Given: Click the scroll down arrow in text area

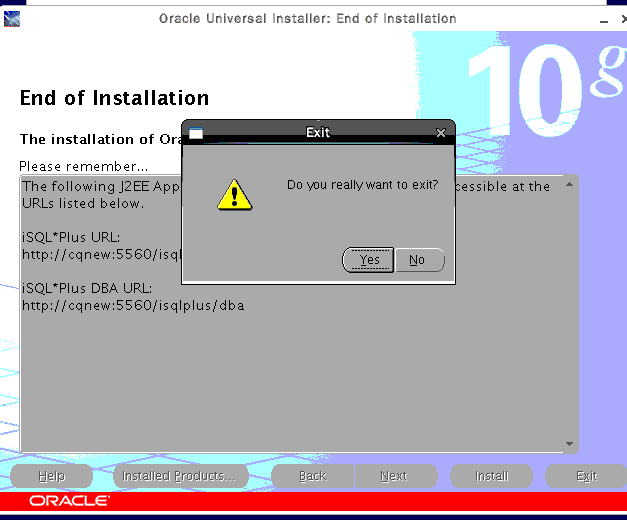Looking at the screenshot, I should click(569, 444).
